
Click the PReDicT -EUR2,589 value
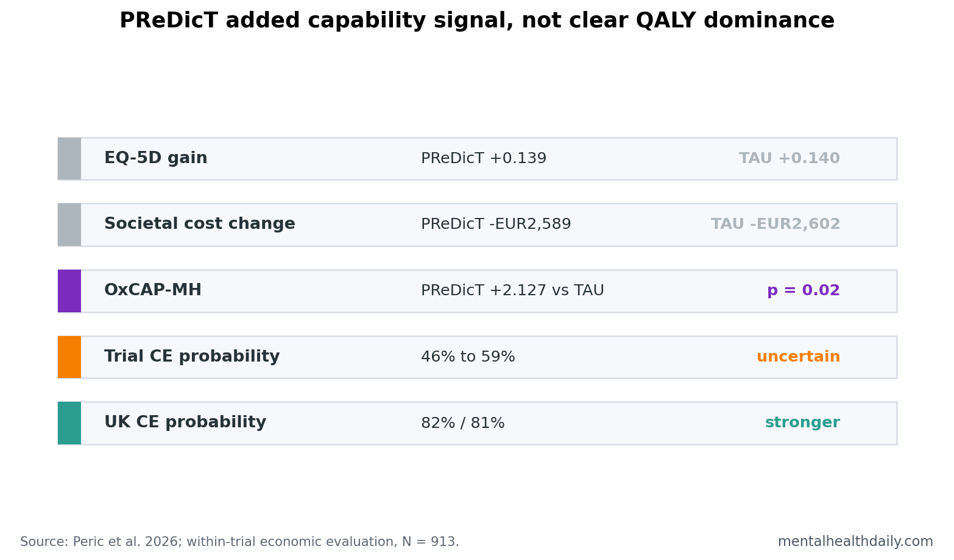pos(496,225)
